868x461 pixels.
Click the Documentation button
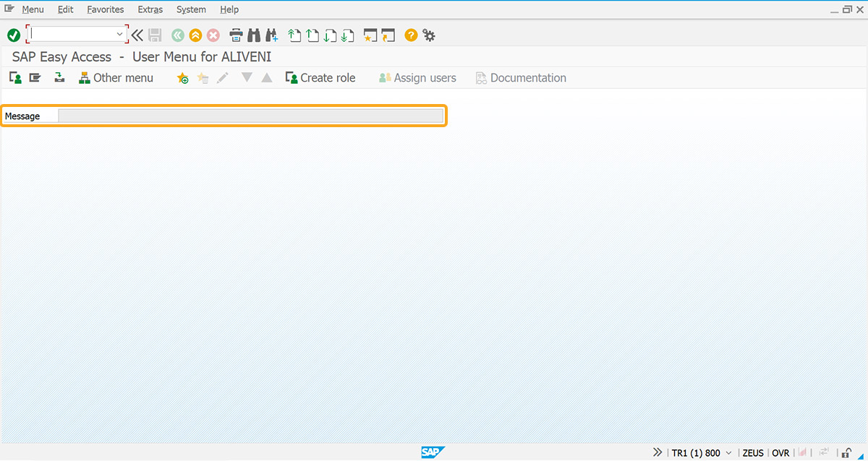click(x=521, y=77)
